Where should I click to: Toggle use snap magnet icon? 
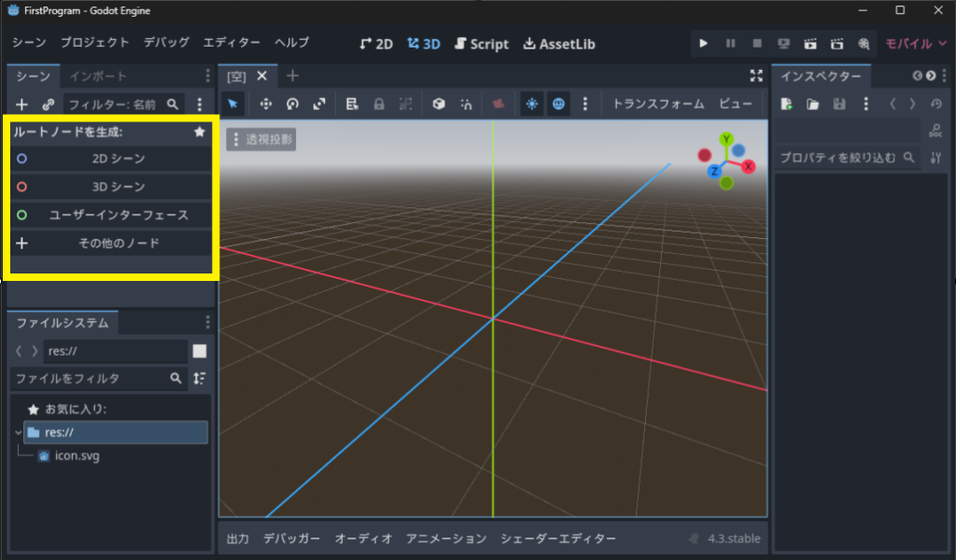(x=466, y=104)
